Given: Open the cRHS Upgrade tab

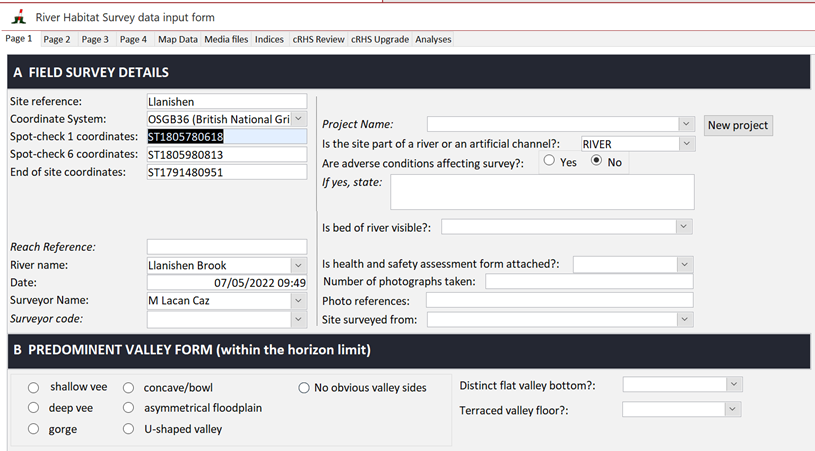Looking at the screenshot, I should pos(380,39).
